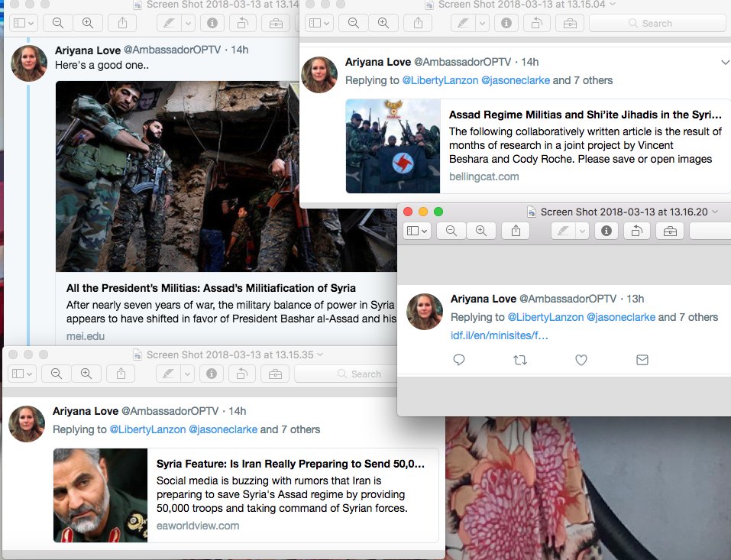Share the 13.15.04 screenshot
The width and height of the screenshot is (731, 560).
pyautogui.click(x=418, y=24)
